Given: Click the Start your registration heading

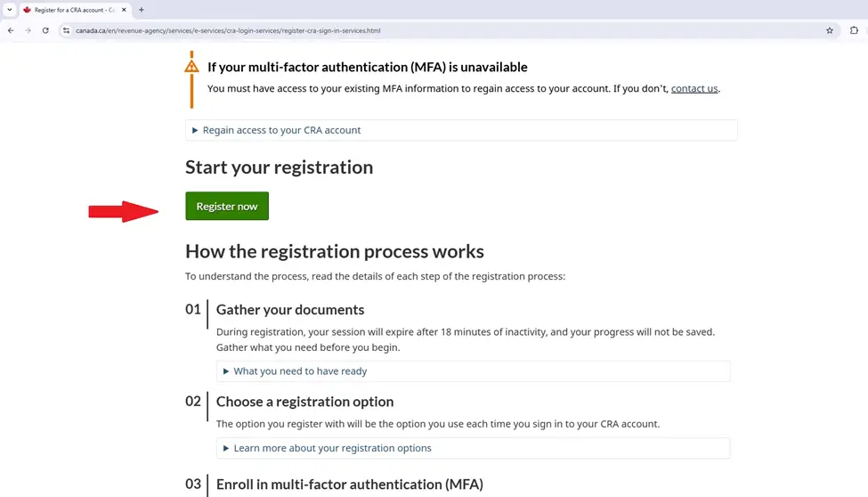Looking at the screenshot, I should click(x=279, y=167).
